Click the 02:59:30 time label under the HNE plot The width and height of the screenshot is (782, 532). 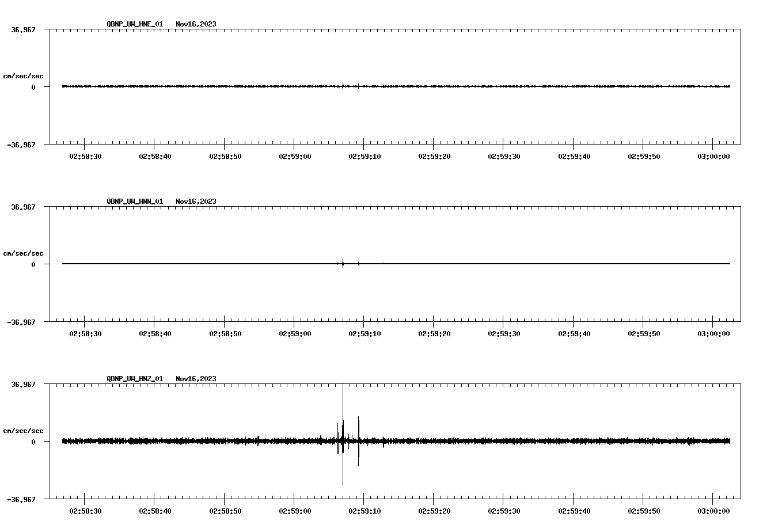tap(504, 156)
